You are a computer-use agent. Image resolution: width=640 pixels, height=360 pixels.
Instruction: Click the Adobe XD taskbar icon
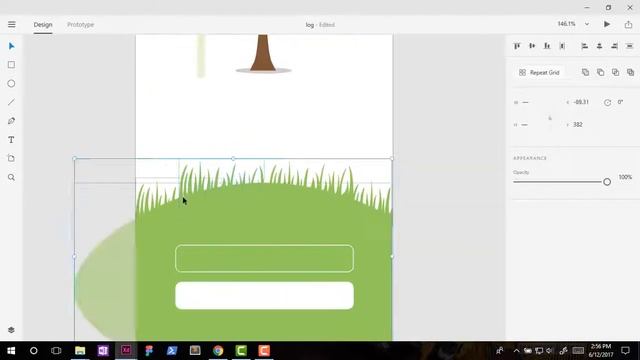tap(126, 351)
